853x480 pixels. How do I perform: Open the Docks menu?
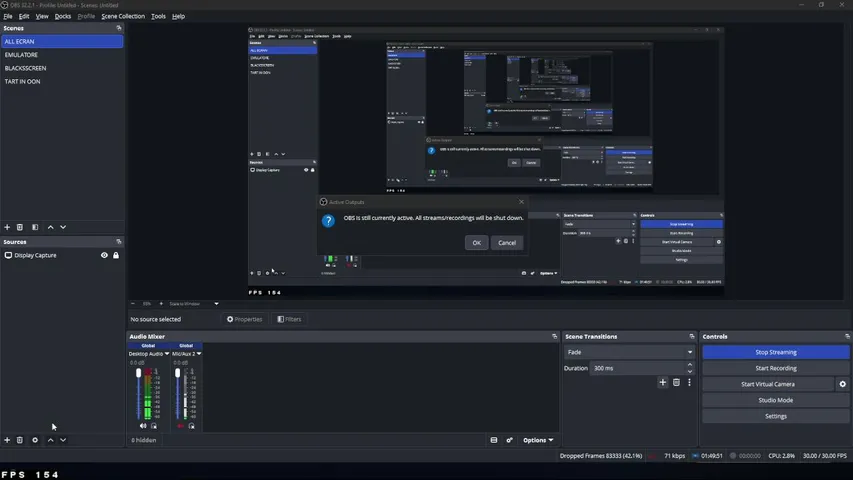coord(63,16)
